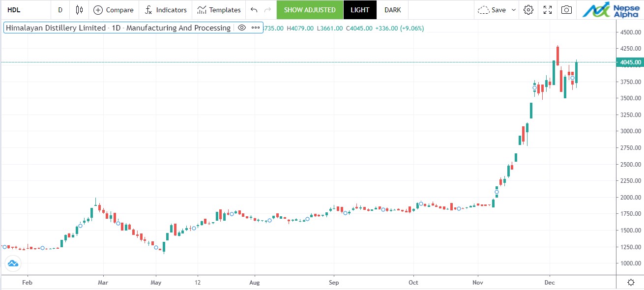Switch to LIGHT theme

point(360,10)
